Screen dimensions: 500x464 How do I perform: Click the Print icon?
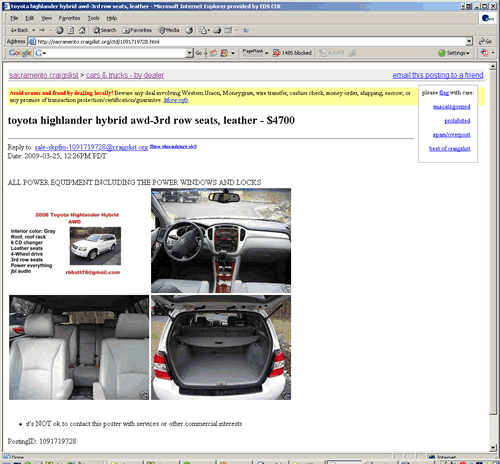click(x=217, y=30)
